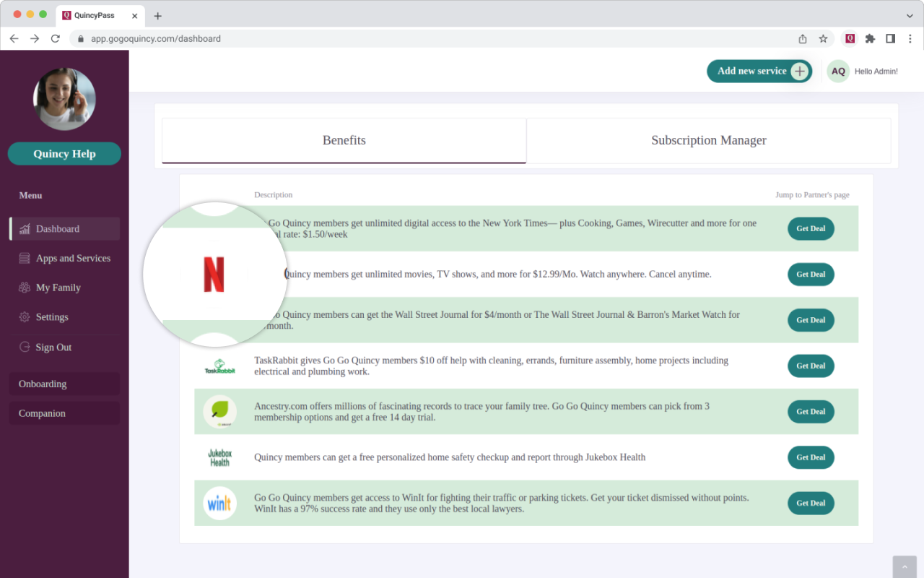Click the scroll-to-top arrow button
This screenshot has height=578, width=924.
(x=905, y=567)
